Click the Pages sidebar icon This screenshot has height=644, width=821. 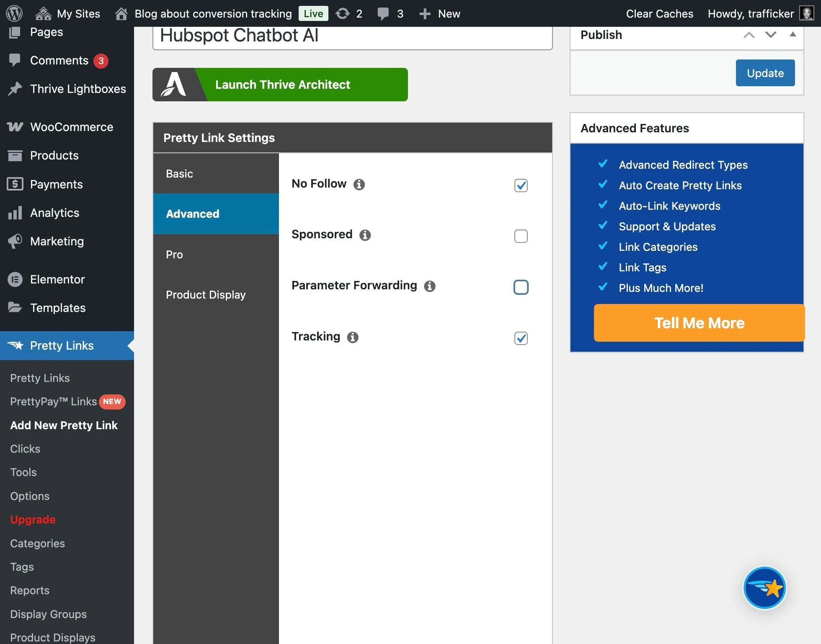point(15,32)
